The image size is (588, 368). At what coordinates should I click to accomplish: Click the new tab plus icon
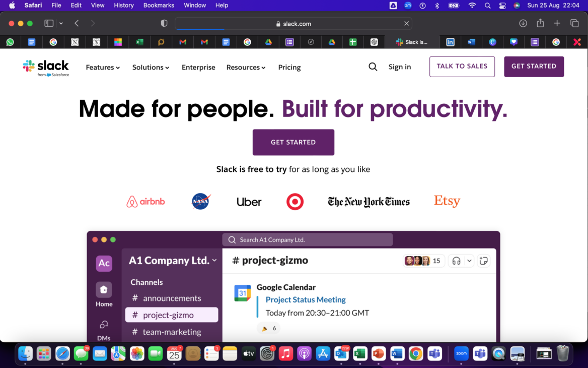click(x=557, y=23)
